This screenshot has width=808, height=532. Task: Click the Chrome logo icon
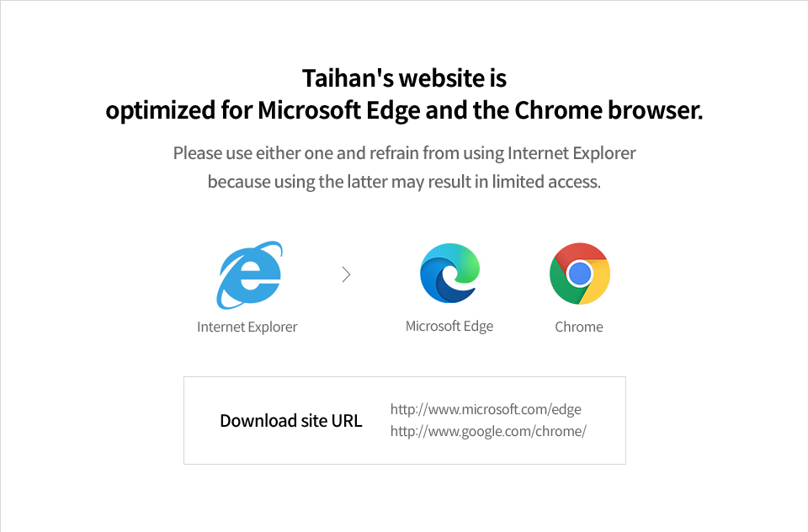coord(580,274)
